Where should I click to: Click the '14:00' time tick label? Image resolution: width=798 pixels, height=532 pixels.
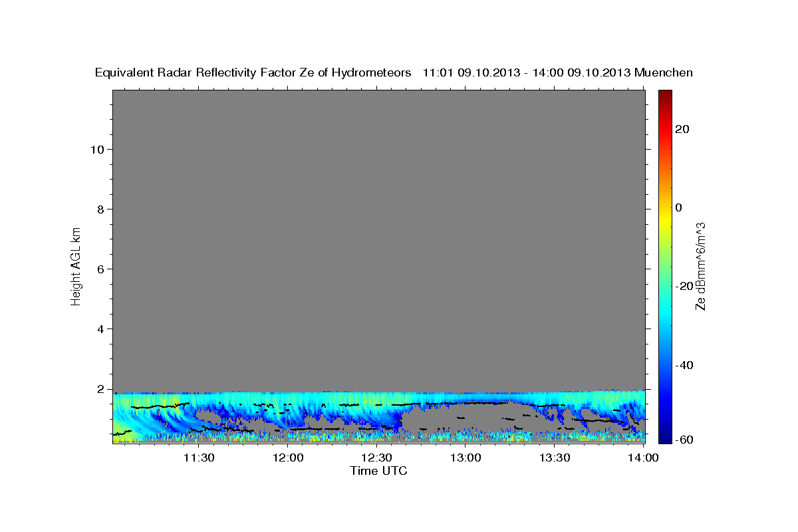pos(644,458)
